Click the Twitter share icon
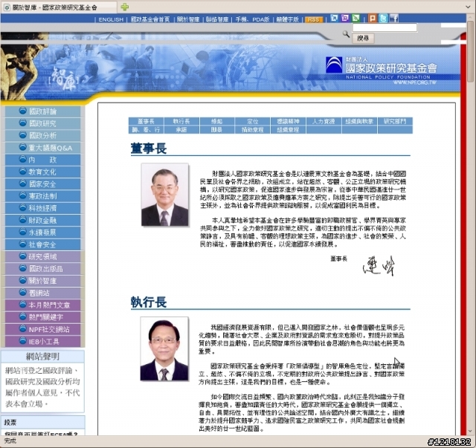Viewport: 476px width, 448px height. point(384,18)
